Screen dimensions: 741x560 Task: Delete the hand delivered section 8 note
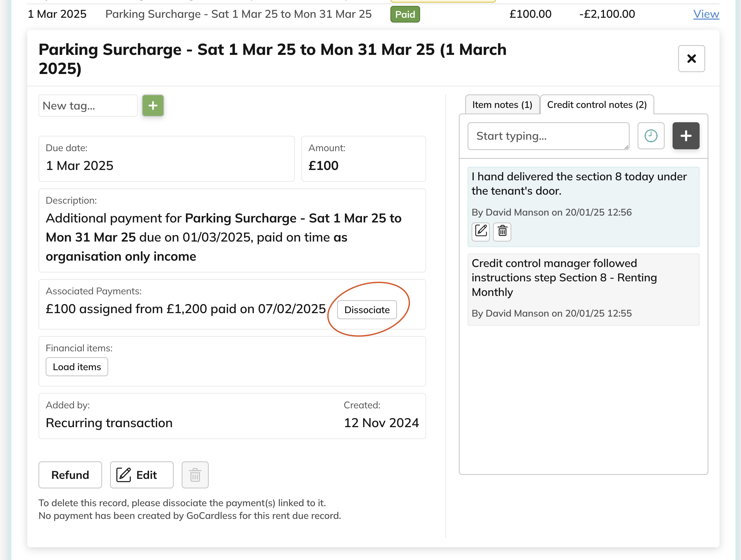click(502, 231)
